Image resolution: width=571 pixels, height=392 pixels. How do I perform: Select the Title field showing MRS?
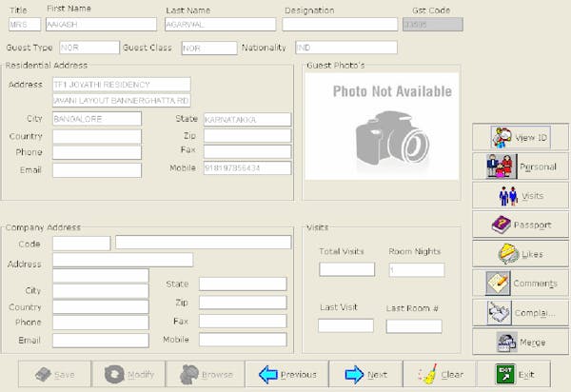[x=25, y=25]
